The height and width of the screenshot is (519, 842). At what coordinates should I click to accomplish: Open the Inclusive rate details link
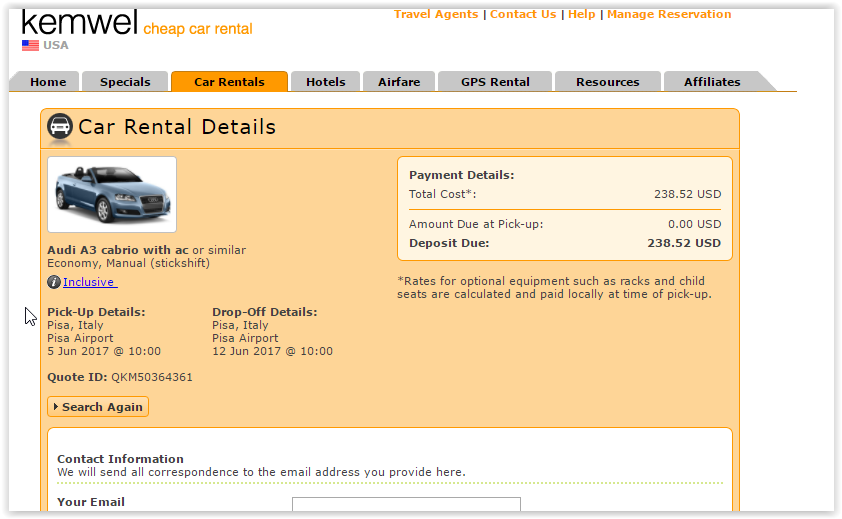pos(89,282)
